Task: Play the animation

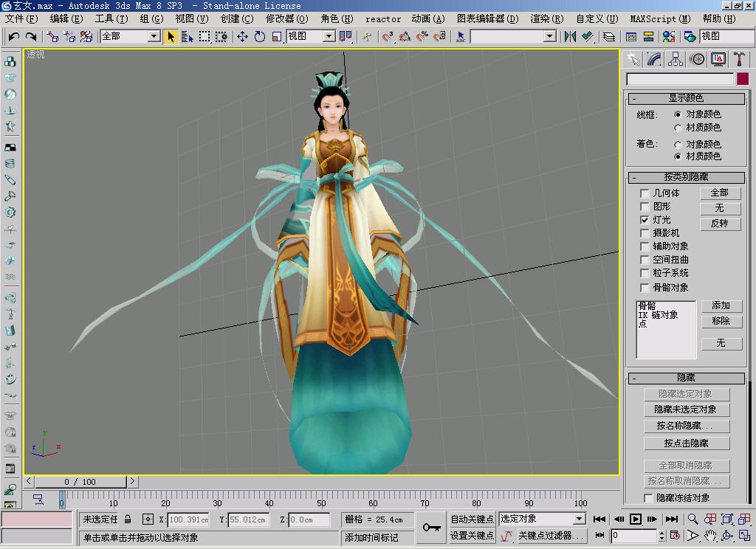Action: pyautogui.click(x=636, y=519)
